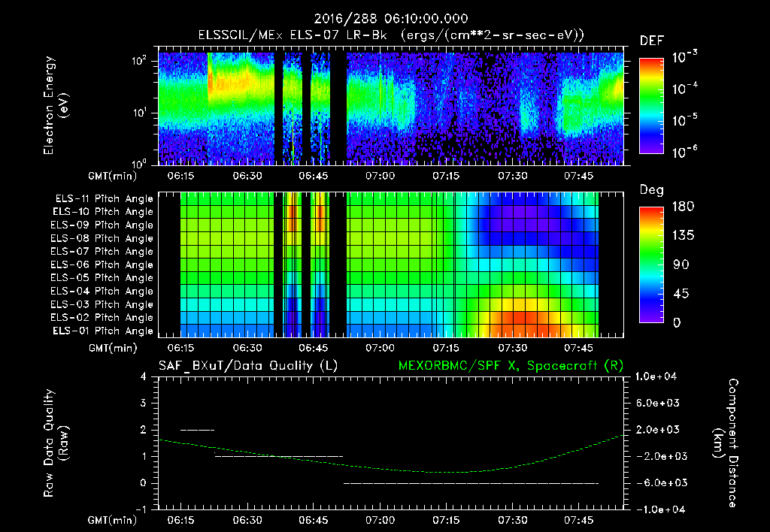770x532 pixels.
Task: Select the Raw Data Quality (Raw) axis label
Action: click(x=56, y=443)
